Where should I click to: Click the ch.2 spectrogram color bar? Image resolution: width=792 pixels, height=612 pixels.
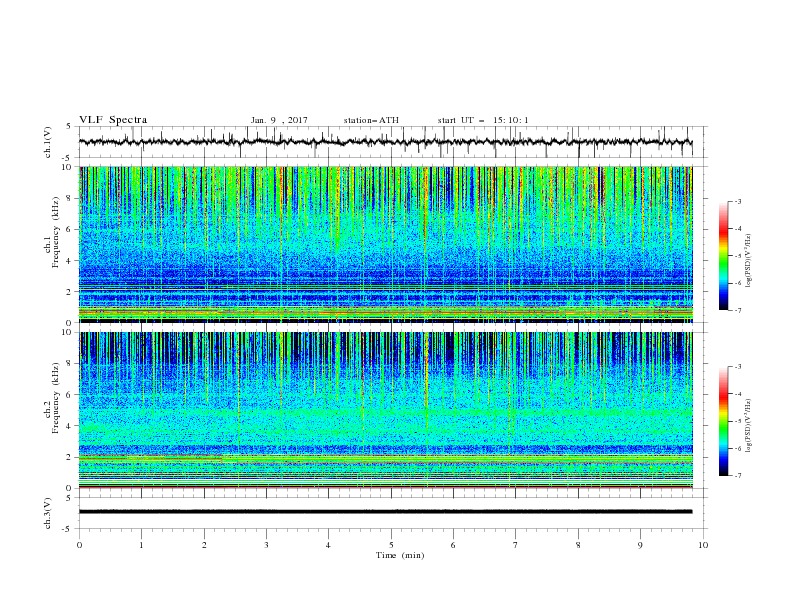(x=723, y=421)
